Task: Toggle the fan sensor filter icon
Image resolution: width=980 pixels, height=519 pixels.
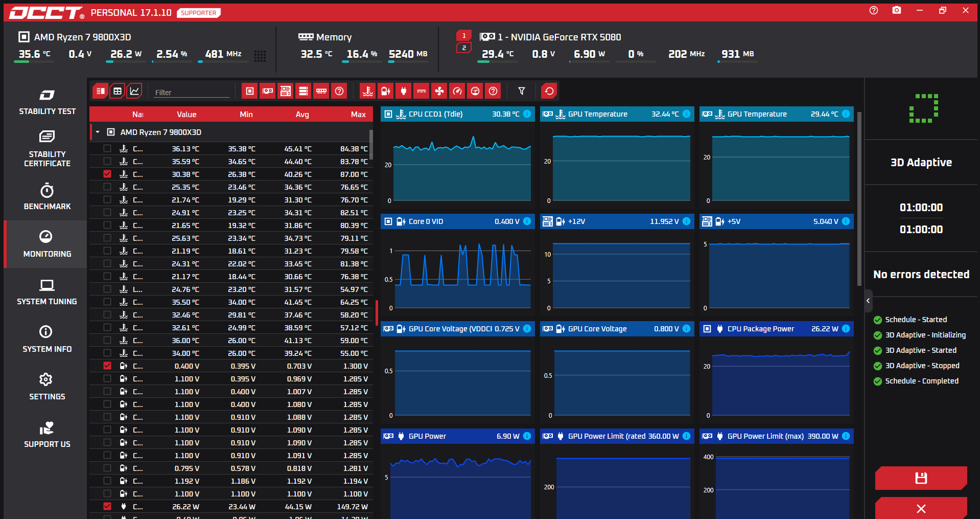Action: 439,91
